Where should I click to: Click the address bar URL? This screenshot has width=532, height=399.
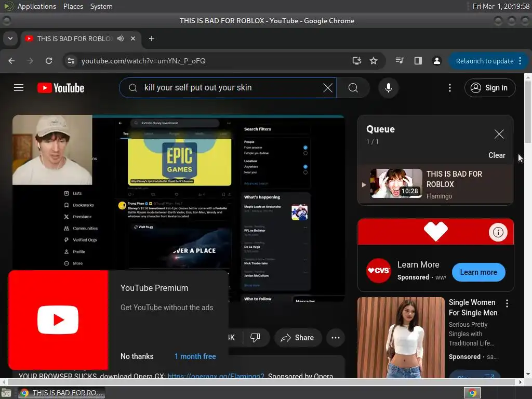143,61
